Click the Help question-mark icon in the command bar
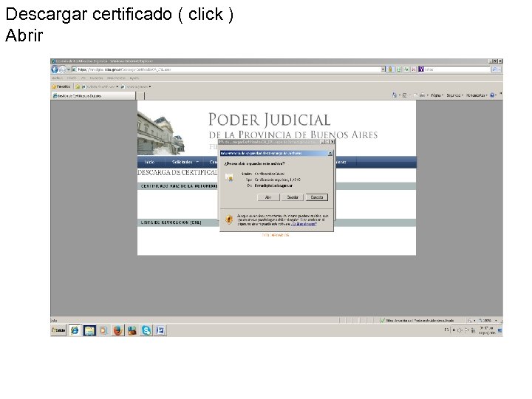The image size is (532, 399). [x=493, y=95]
